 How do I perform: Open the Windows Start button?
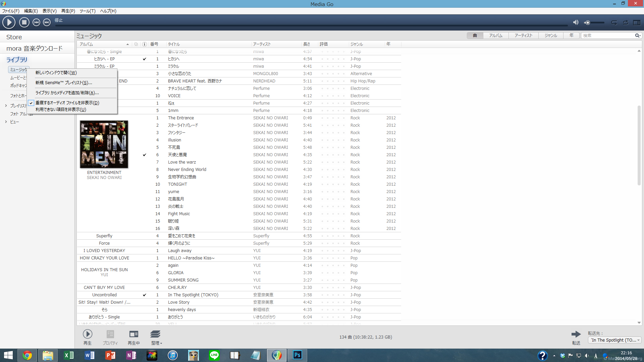click(8, 355)
